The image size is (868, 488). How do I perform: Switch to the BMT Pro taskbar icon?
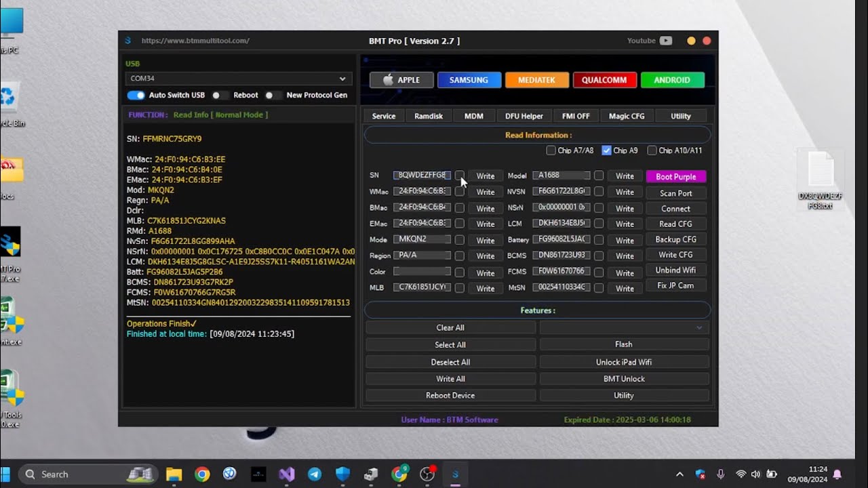click(x=456, y=474)
